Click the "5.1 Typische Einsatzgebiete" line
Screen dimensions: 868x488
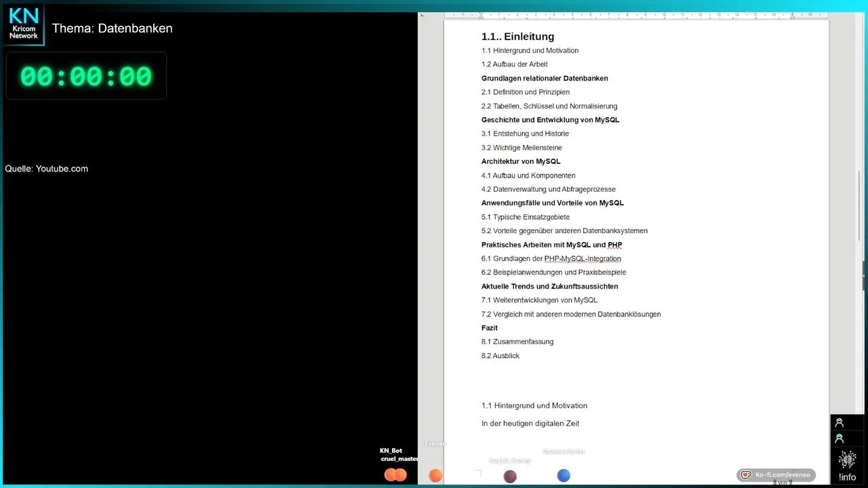[x=526, y=217]
